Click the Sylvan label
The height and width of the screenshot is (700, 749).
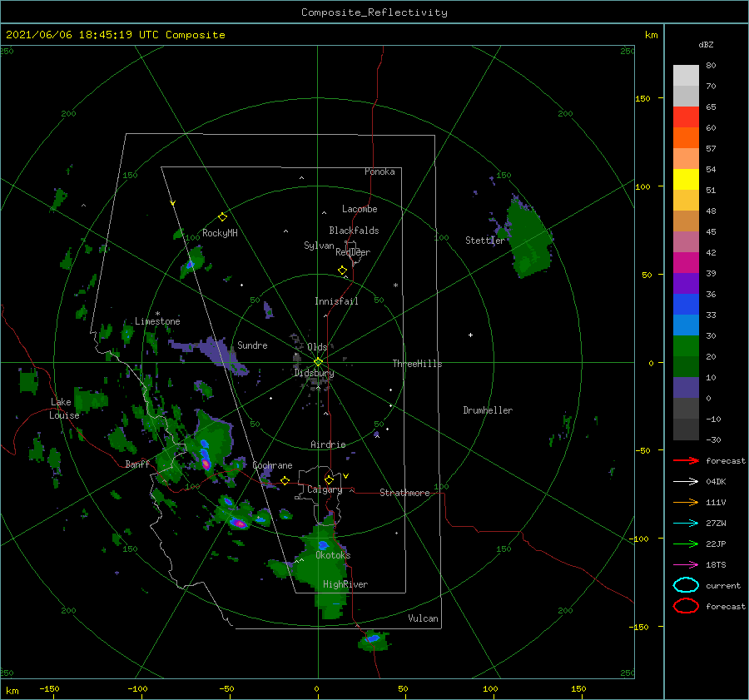(319, 246)
